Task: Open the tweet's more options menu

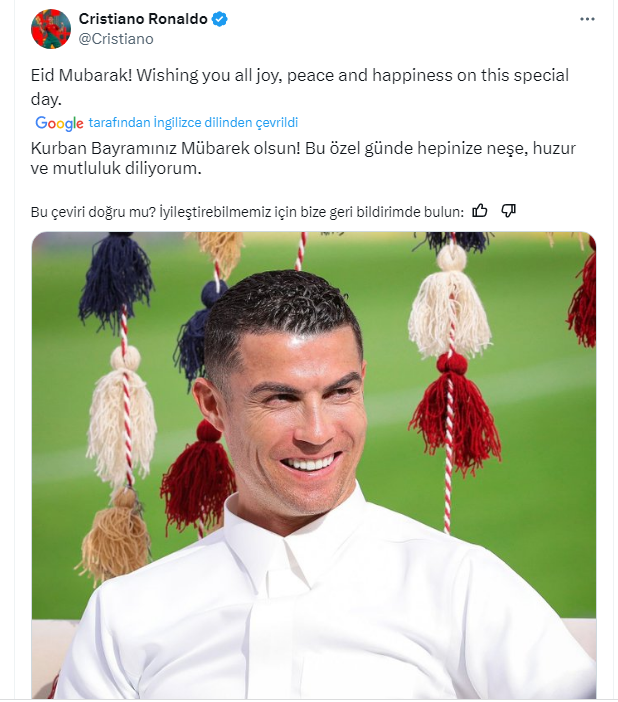Action: tap(590, 20)
